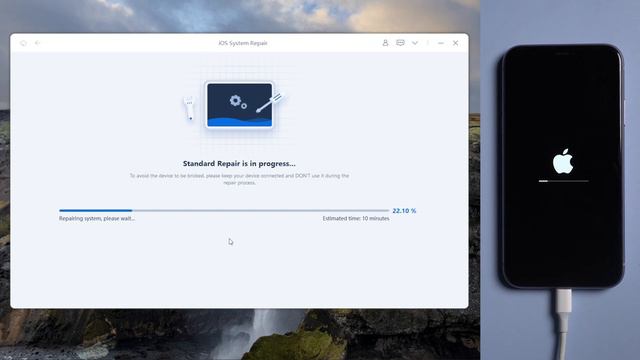Click 'Standard Repair is in progress...' heading
Screen dimensions: 640x360
[x=239, y=163]
